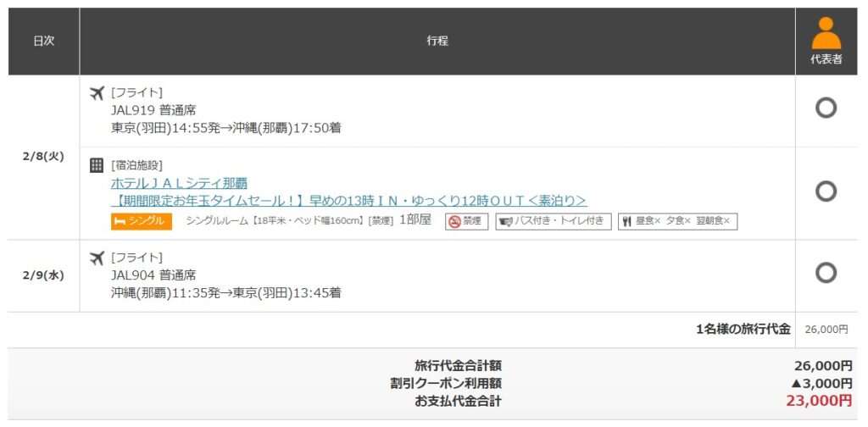
Task: Click the JAL919 普通席 text
Action: click(153, 110)
